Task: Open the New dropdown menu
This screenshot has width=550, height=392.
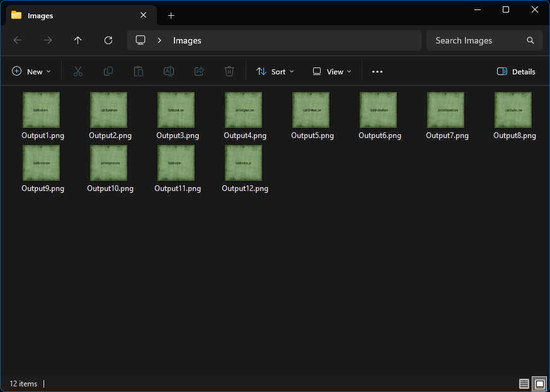Action: click(x=32, y=72)
